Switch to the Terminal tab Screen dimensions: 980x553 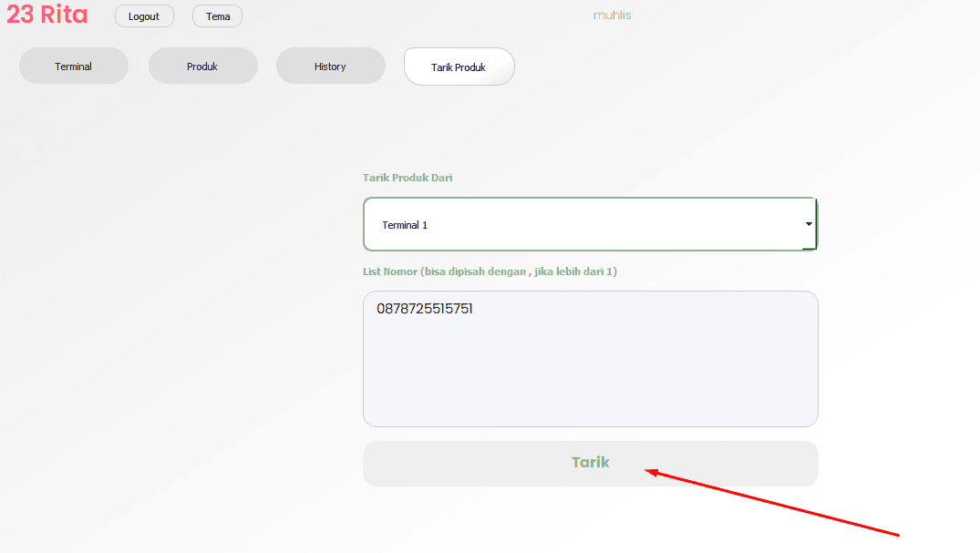[74, 67]
